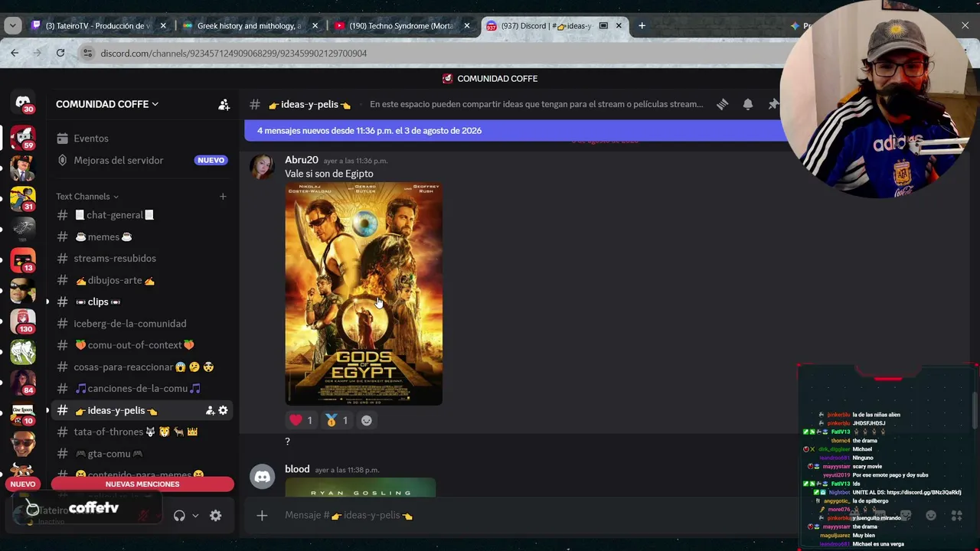Viewport: 980px width, 551px height.
Task: Open server icon with 13 badge
Action: (x=23, y=259)
